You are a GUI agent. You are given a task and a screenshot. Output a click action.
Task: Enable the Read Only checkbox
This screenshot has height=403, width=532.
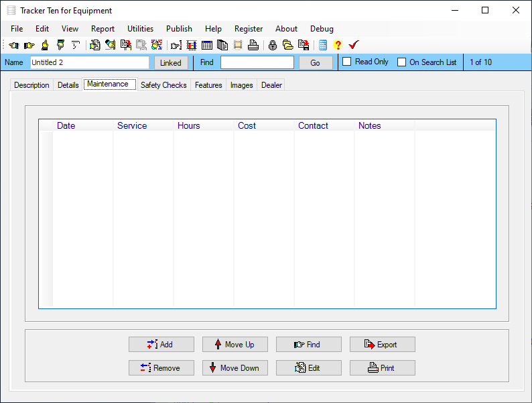click(347, 62)
